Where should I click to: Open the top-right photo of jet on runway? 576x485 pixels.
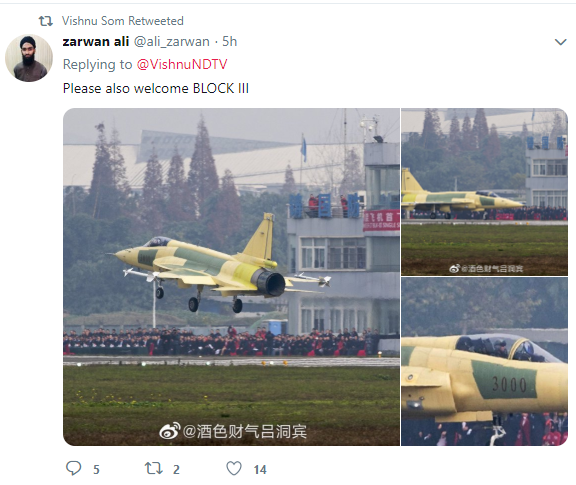click(x=484, y=192)
